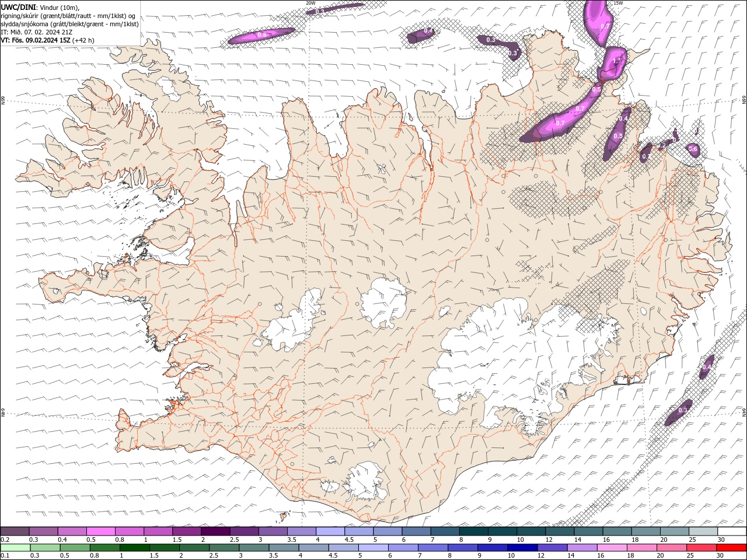747x560 pixels.
Task: Select lower legend dark green swatch labeled 1
Action: click(x=135, y=548)
